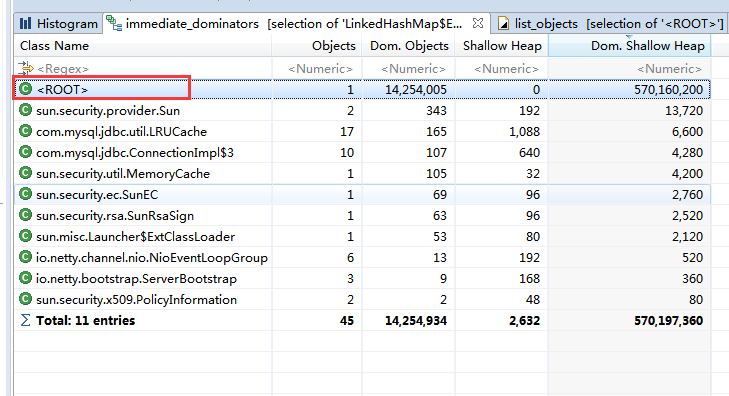Image resolution: width=729 pixels, height=396 pixels.
Task: Select the io.netty.bootstrap.ServerBootstrap row
Action: 362,278
